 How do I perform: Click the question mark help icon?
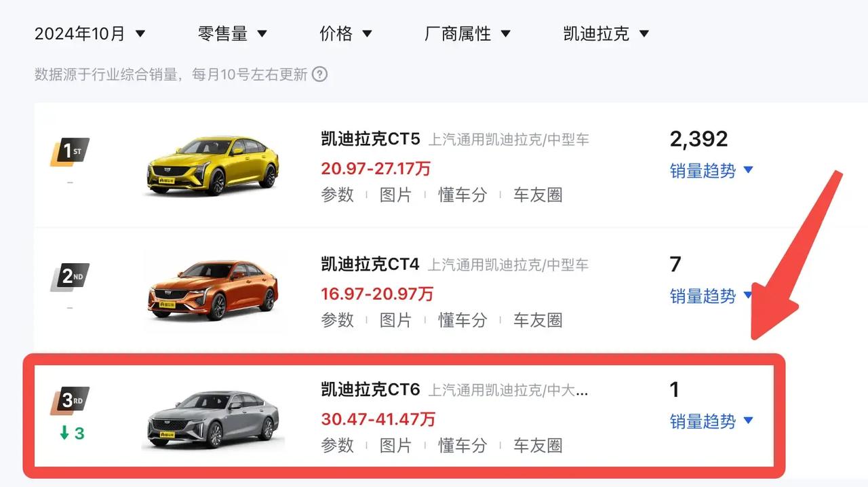pyautogui.click(x=319, y=74)
